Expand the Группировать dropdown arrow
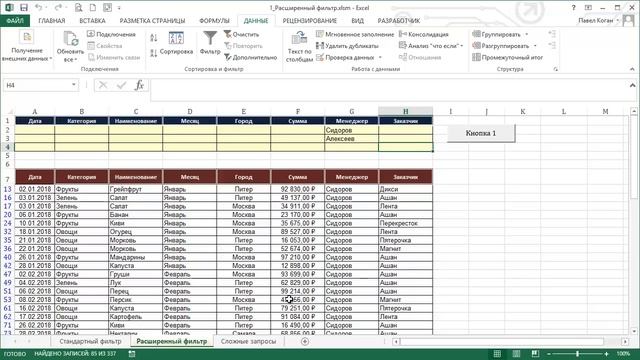This screenshot has height=360, width=640. tap(527, 34)
